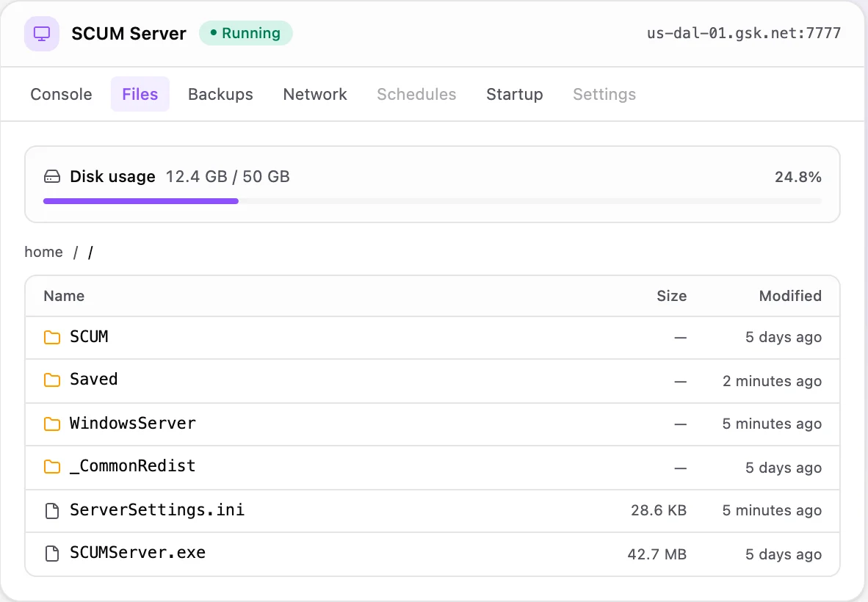The height and width of the screenshot is (602, 868).
Task: Click the SCUM Server monitor icon
Action: 42,34
